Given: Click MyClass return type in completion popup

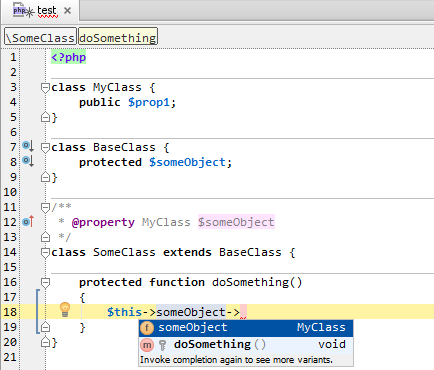Looking at the screenshot, I should (x=321, y=327).
